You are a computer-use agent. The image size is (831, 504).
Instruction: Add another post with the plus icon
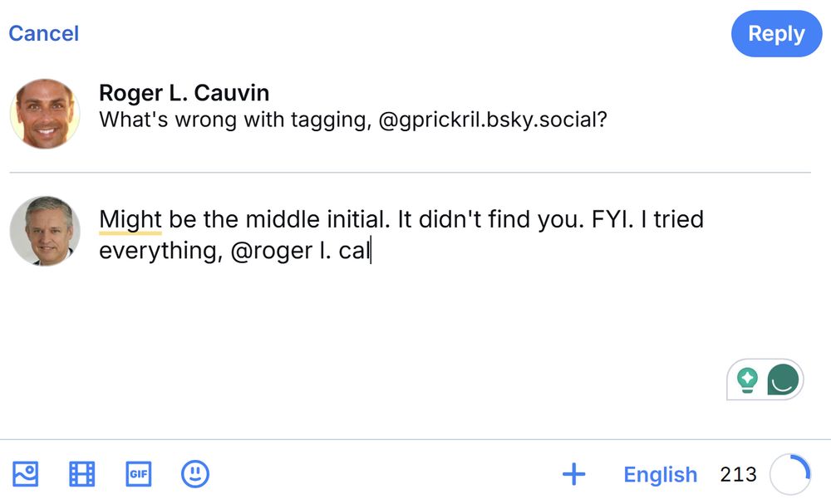pos(574,474)
